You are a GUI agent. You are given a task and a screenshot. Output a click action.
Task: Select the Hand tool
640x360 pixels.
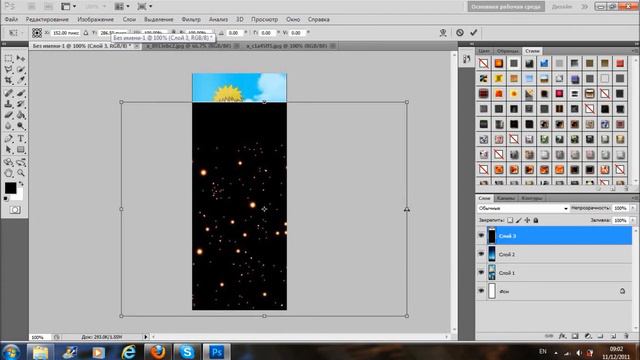[9, 173]
